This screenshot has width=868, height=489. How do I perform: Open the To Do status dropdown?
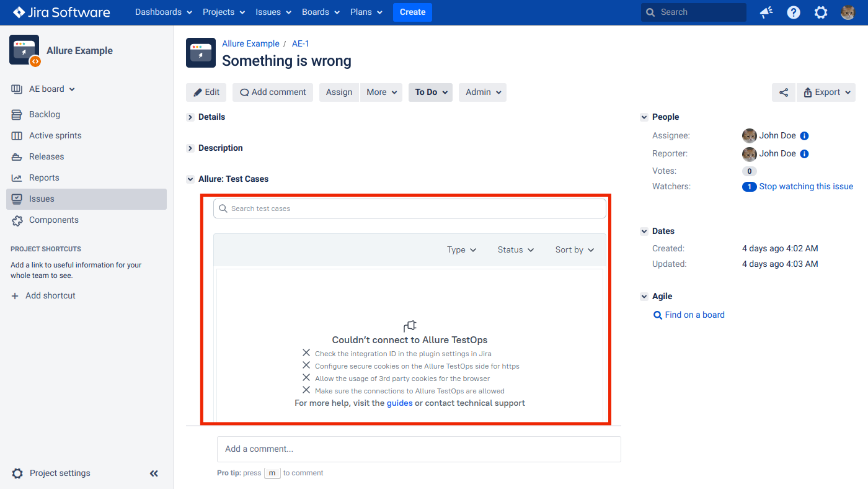click(x=430, y=92)
